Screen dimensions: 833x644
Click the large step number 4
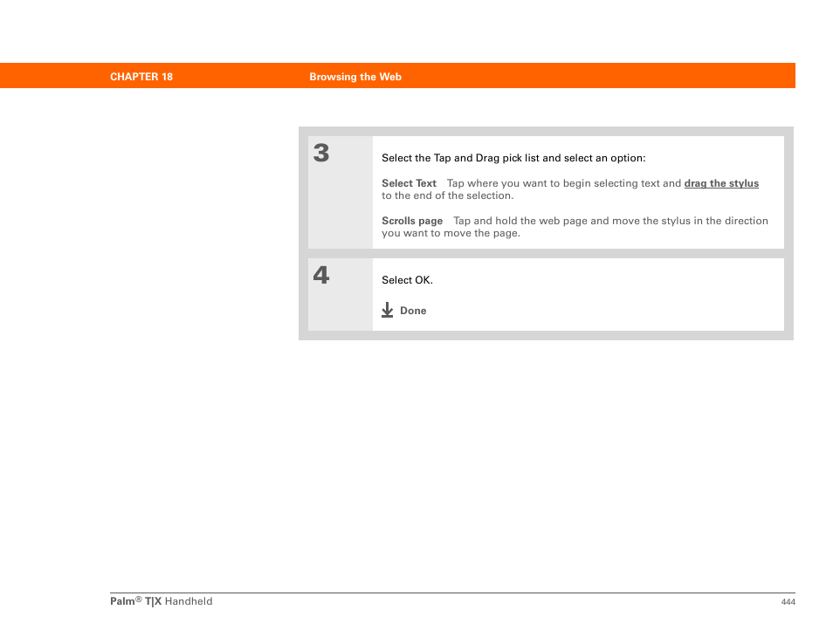click(x=321, y=276)
